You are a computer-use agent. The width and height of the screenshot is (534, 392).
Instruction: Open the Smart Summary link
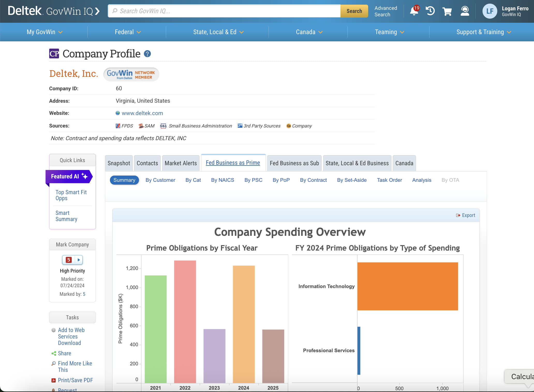(66, 216)
